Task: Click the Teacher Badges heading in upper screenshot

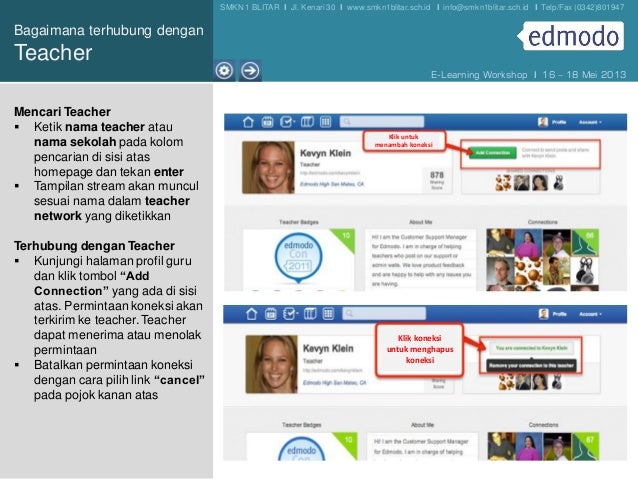Action: coord(299,222)
